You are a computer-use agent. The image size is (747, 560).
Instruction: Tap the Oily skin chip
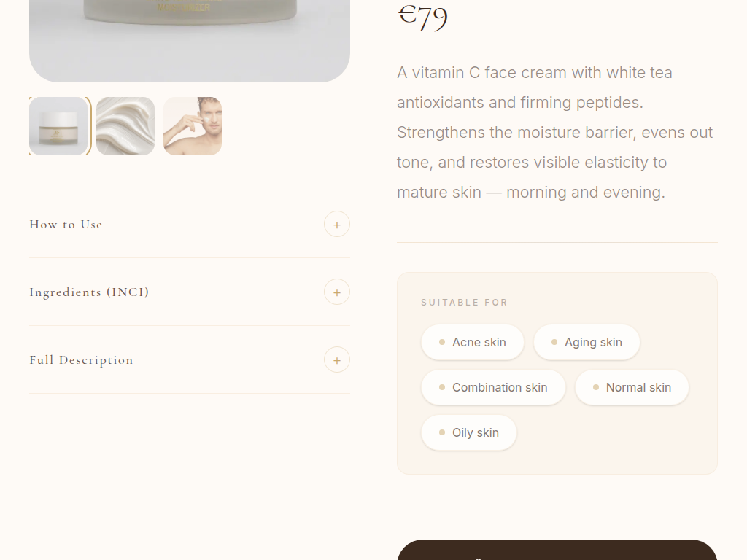point(469,432)
